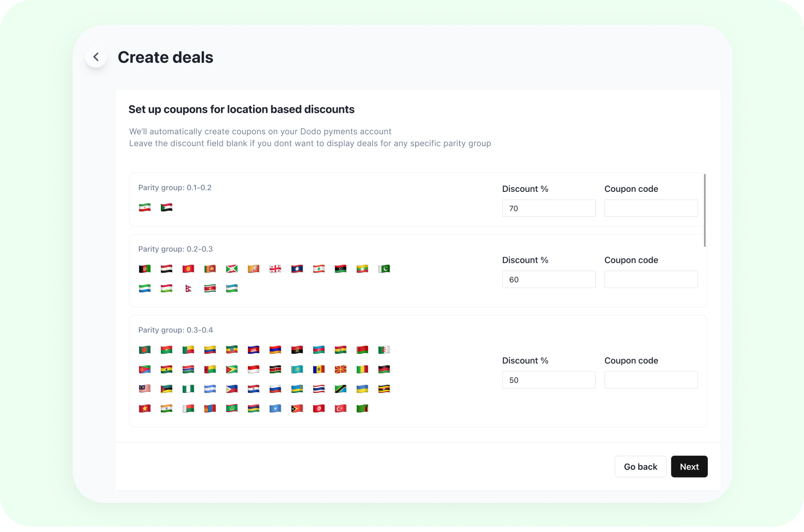Click the 'Create deals' title
The height and width of the screenshot is (532, 804).
coord(166,58)
